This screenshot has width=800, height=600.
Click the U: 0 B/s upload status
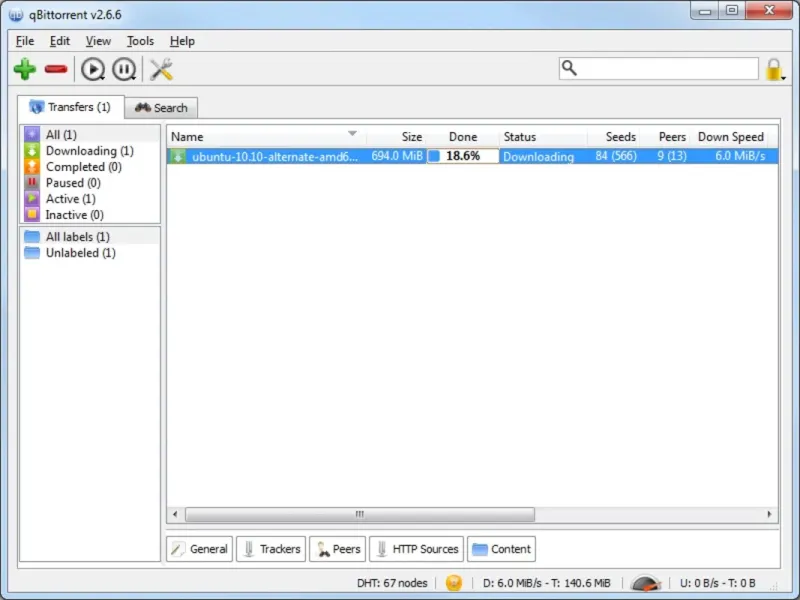pyautogui.click(x=717, y=583)
